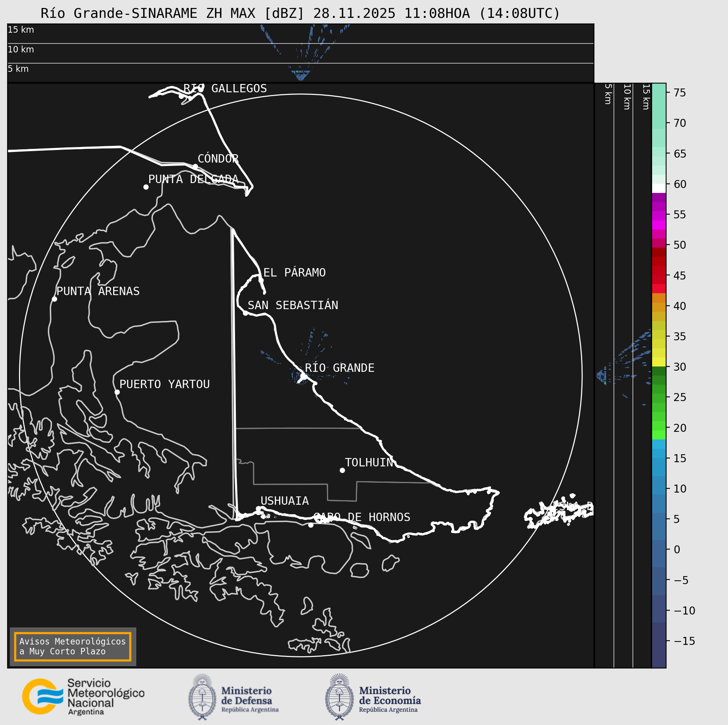This screenshot has height=725, width=728.
Task: Click the 75 dBZ value on colorbar
Action: click(x=679, y=93)
